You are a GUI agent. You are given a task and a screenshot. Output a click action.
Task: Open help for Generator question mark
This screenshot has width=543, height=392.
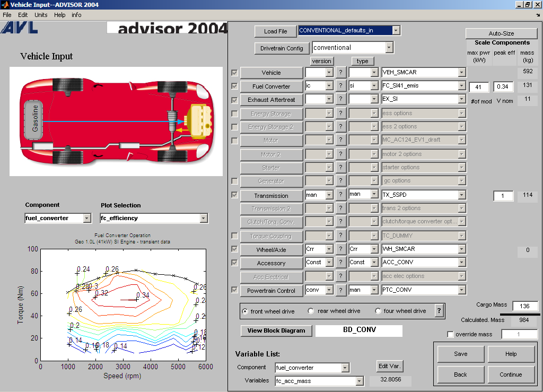(341, 181)
